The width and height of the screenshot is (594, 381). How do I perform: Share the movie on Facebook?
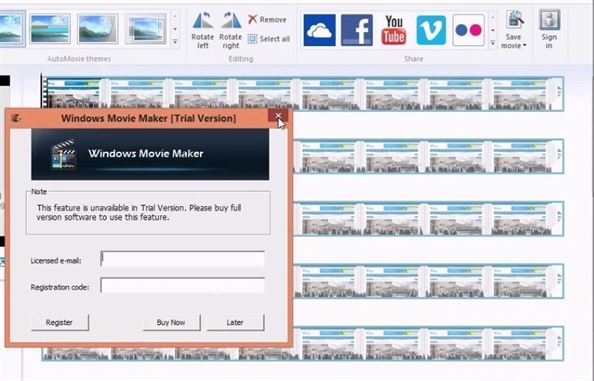356,30
